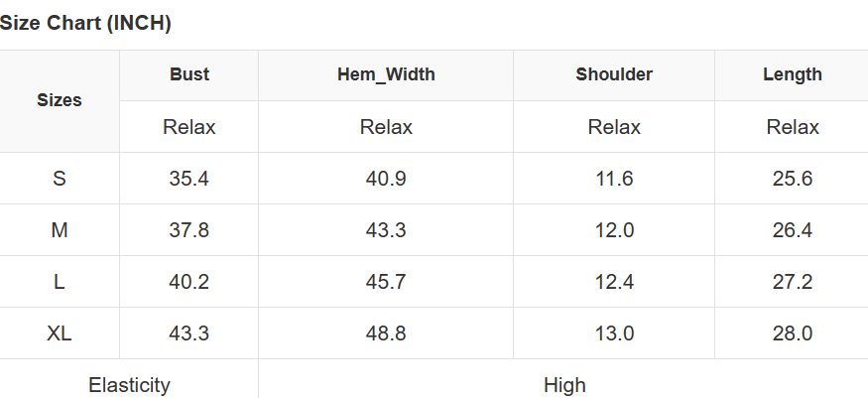Select hem width value 45.7
868x398 pixels.
click(x=386, y=282)
